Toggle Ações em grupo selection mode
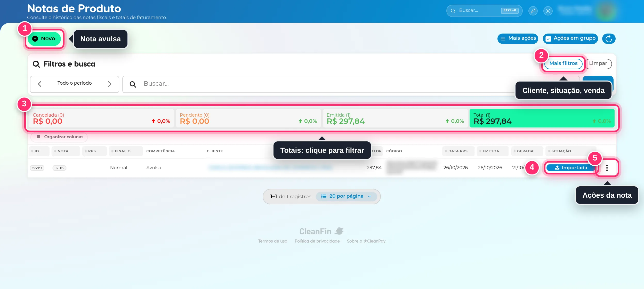Viewport: 644px width, 289px height. [570, 38]
